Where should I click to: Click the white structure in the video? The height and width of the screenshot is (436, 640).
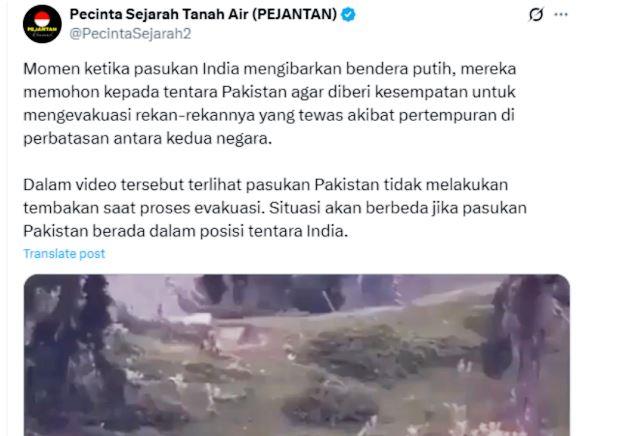click(x=197, y=319)
